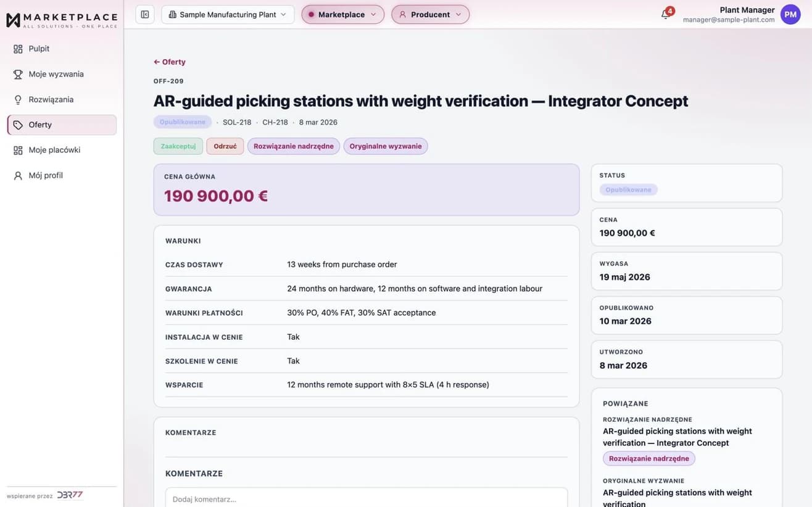812x507 pixels.
Task: Open the Oryginalne wyzwanie button
Action: pyautogui.click(x=386, y=146)
